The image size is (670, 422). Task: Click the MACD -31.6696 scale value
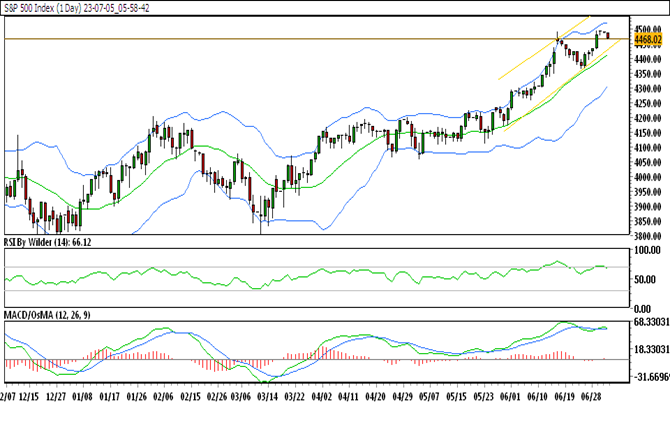(652, 377)
